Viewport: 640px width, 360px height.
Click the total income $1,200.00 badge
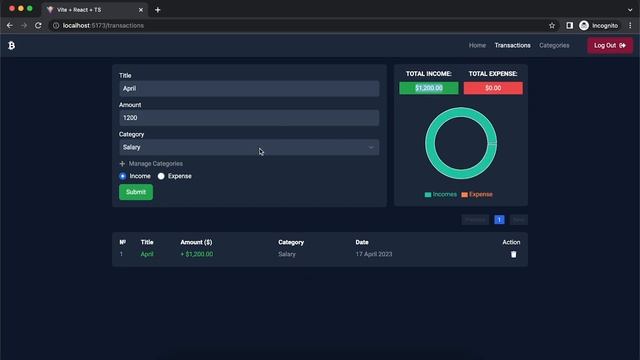click(x=429, y=88)
